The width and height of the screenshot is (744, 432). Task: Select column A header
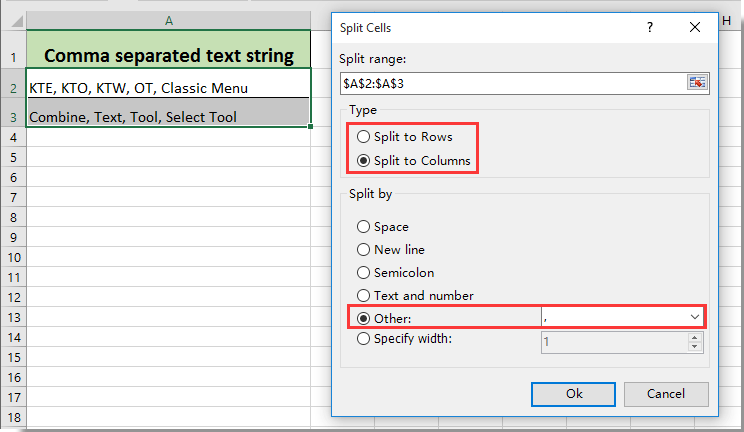tap(168, 21)
